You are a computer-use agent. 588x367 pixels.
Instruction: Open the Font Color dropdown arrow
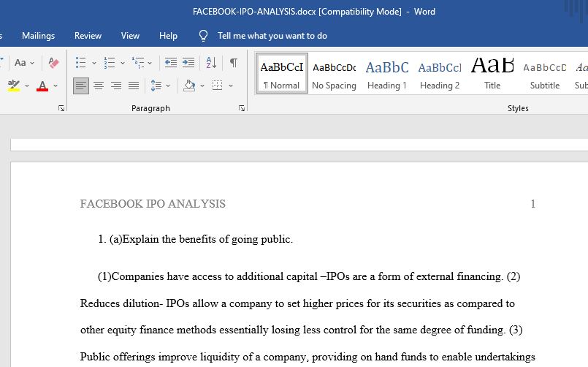[55, 86]
